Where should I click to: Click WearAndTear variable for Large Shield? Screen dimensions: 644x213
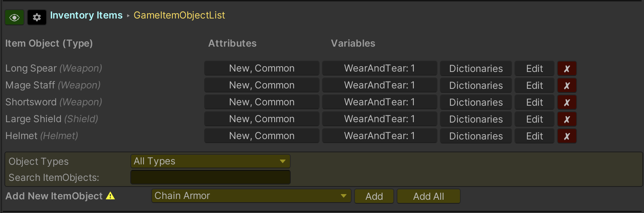pyautogui.click(x=379, y=119)
